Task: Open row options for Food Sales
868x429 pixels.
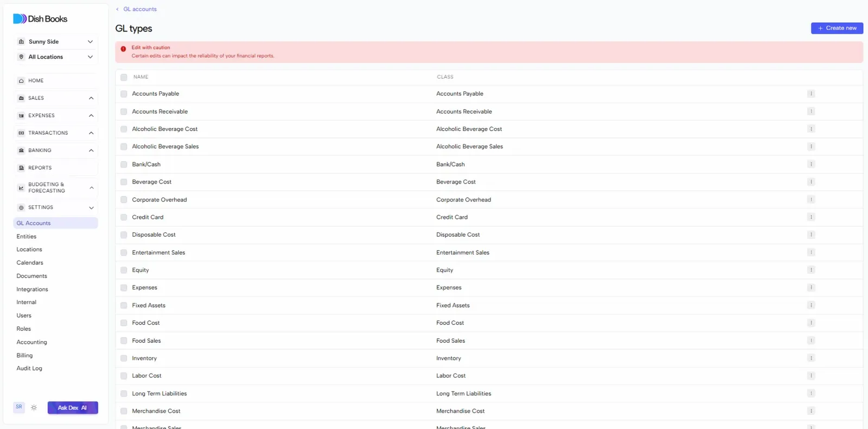Action: click(x=811, y=340)
